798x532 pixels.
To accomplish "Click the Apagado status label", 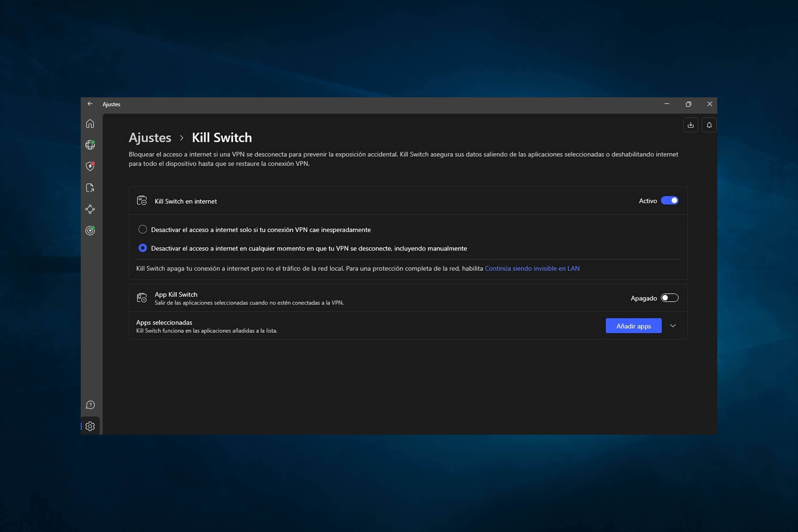I will coord(644,298).
